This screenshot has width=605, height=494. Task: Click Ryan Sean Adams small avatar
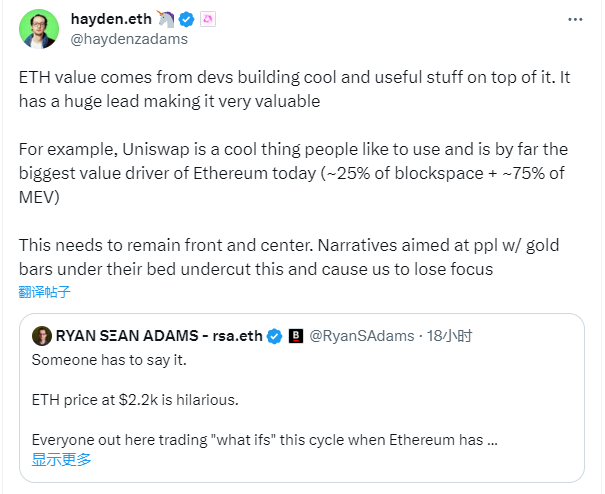coord(42,336)
